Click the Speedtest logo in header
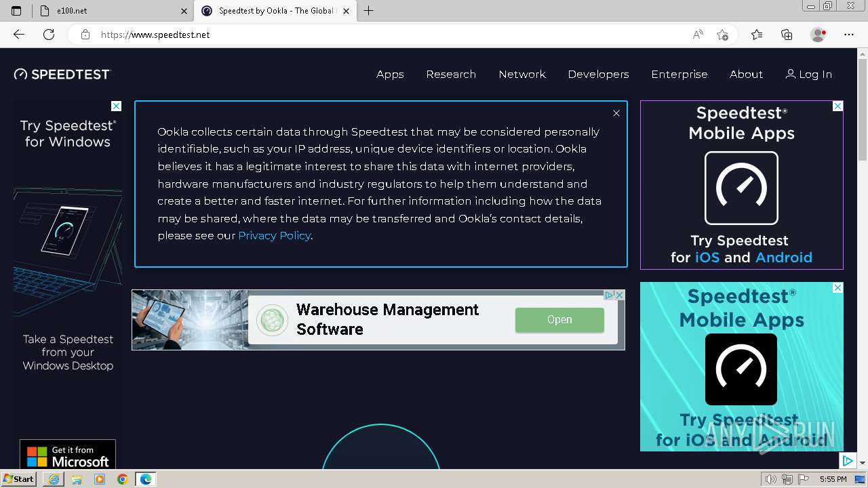 pyautogui.click(x=62, y=75)
